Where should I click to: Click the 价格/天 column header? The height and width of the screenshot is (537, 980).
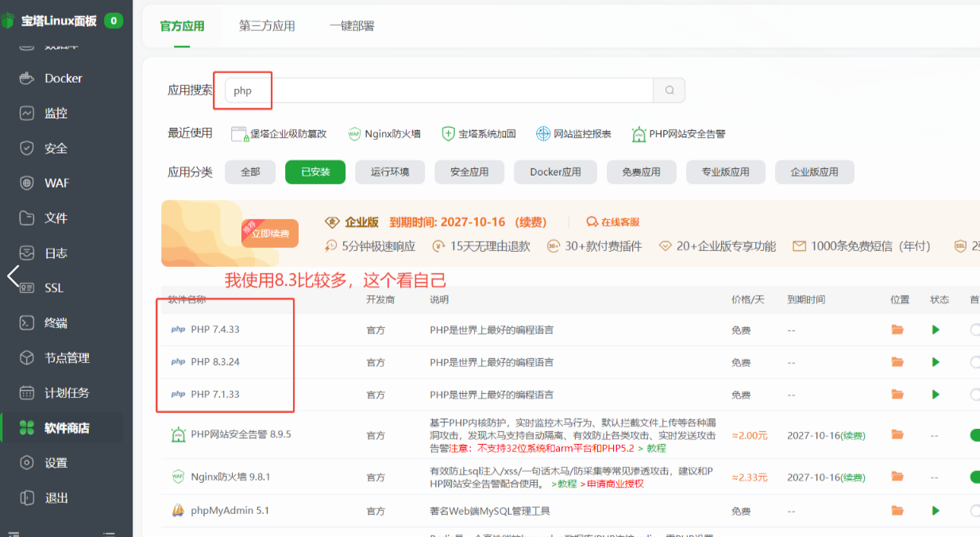[747, 299]
